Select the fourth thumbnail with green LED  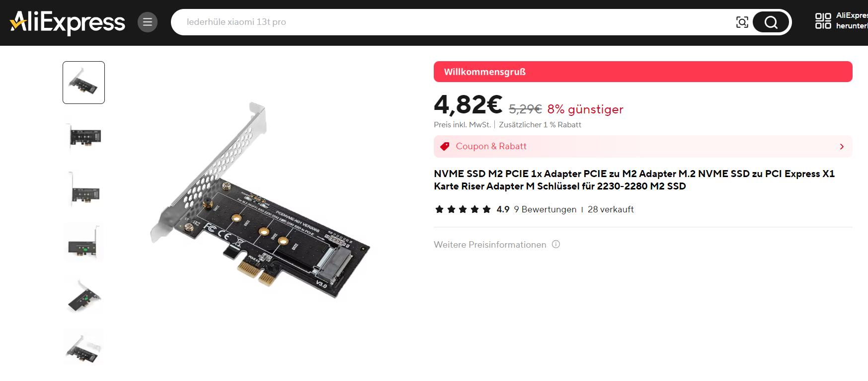point(83,243)
